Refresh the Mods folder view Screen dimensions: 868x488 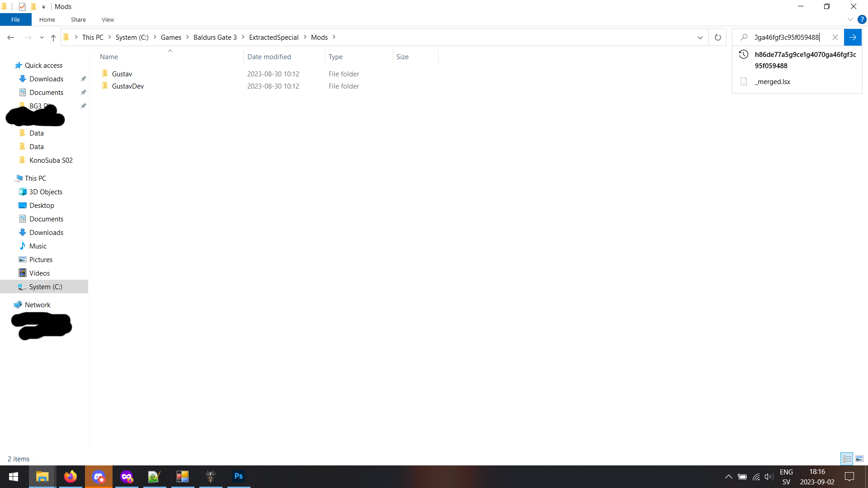[717, 38]
